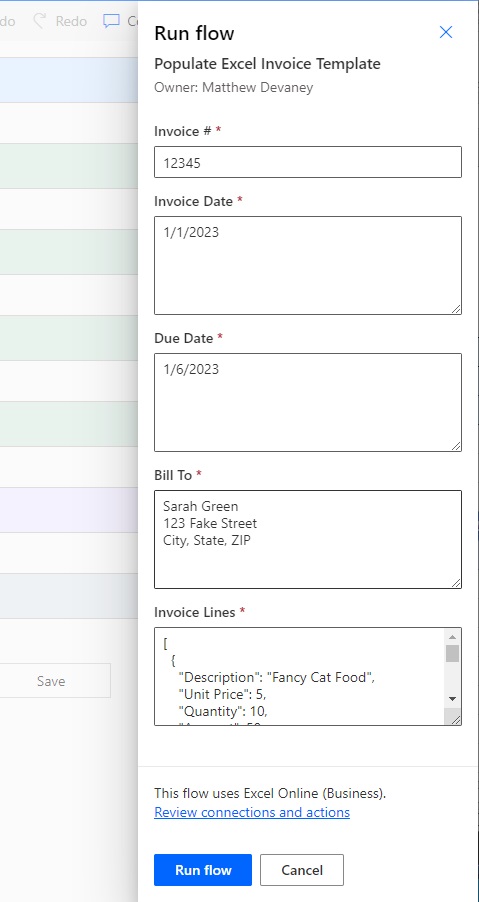
Task: Open the Comments speech bubble icon
Action: coord(111,21)
